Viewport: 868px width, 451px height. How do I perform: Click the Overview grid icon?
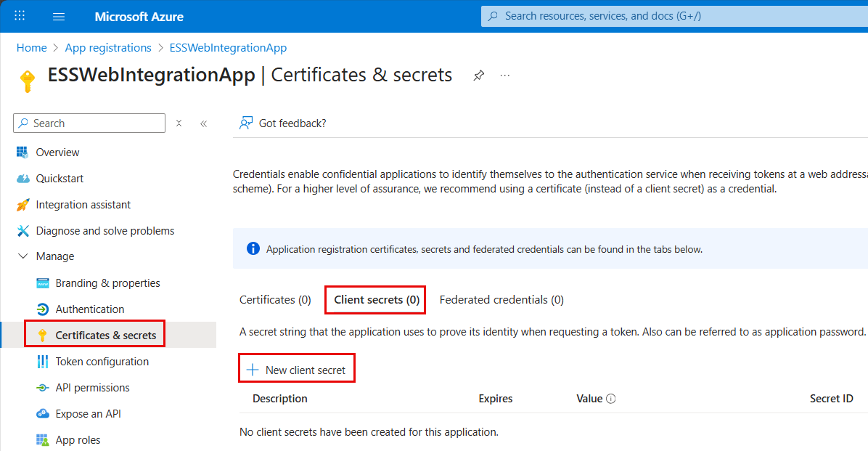coord(22,152)
